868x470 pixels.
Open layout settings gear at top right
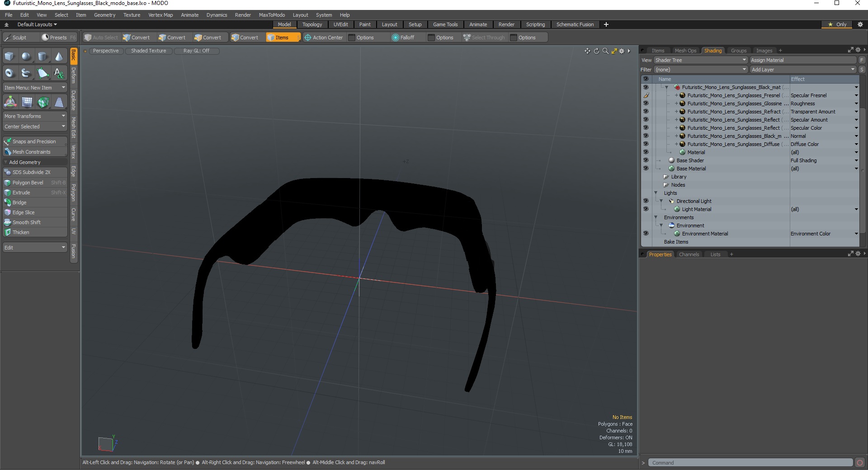click(x=860, y=24)
